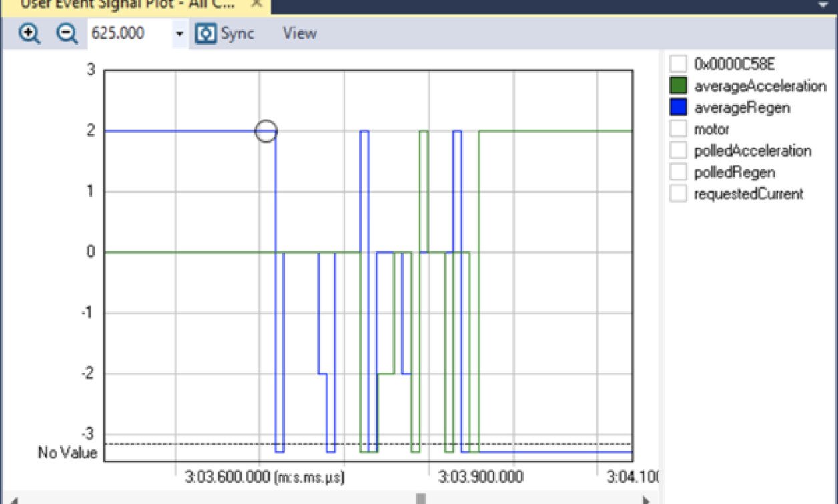The width and height of the screenshot is (838, 504).
Task: Click the Sync icon on the toolbar
Action: click(x=205, y=33)
